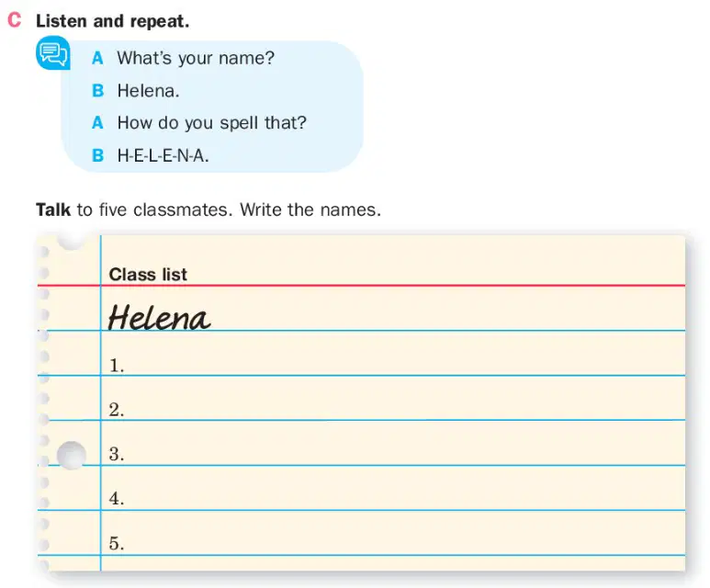
Task: Click the spelled-out 'H-E-L-E-N-A.' text
Action: pyautogui.click(x=163, y=156)
